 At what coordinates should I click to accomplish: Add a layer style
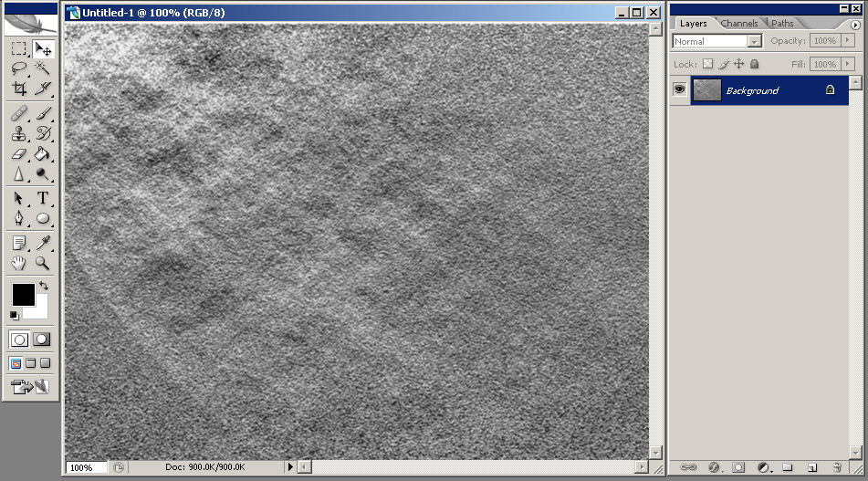[714, 467]
